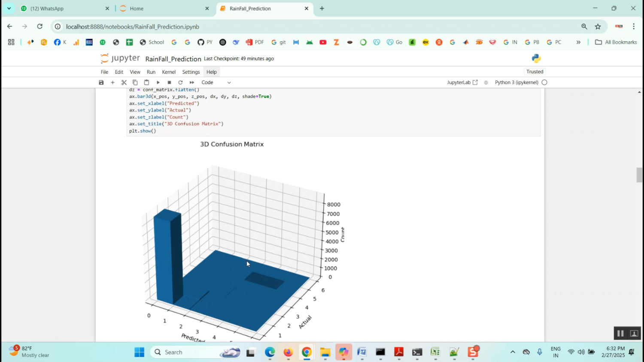Enable the debugger with the bug icon

[x=485, y=82]
